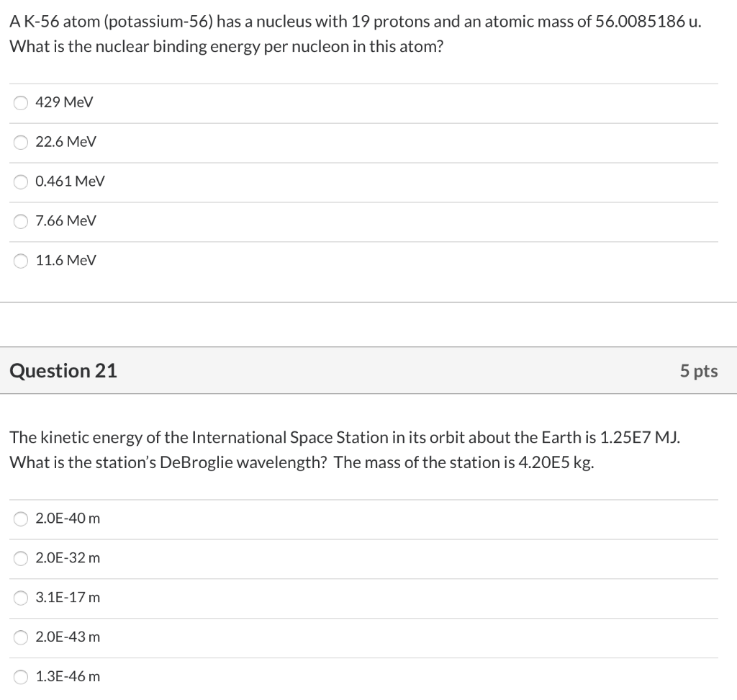The image size is (737, 700).
Task: Select the 11.6 MeV radio button
Action: (21, 261)
